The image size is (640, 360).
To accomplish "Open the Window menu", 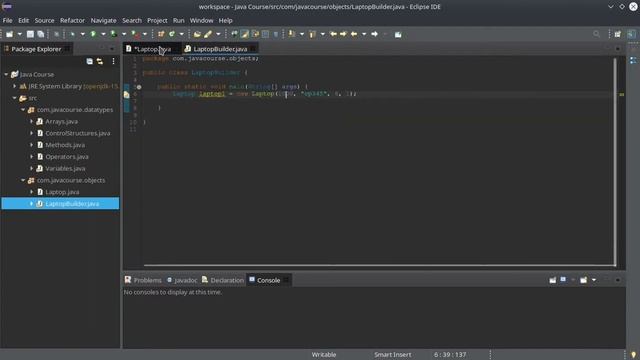I will (x=201, y=20).
